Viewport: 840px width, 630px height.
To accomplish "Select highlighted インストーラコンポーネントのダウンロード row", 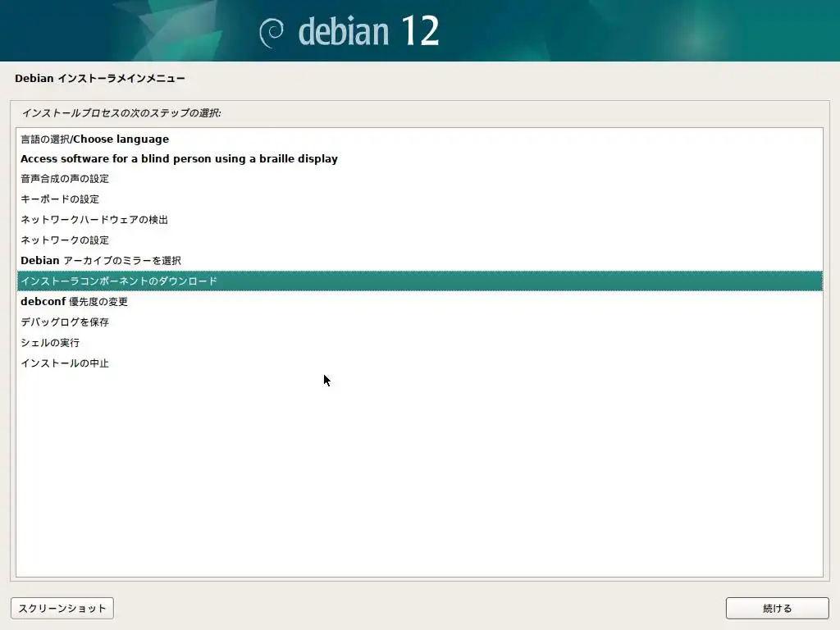I will [x=419, y=281].
